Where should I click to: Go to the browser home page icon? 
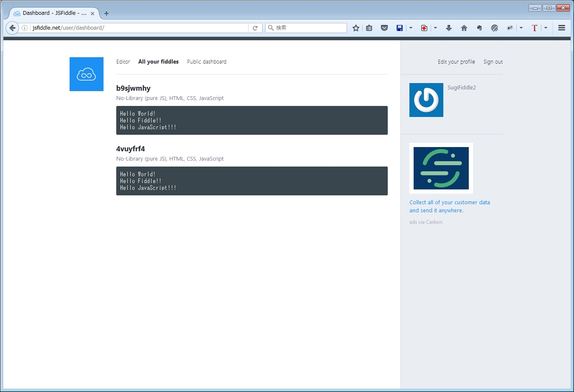pyautogui.click(x=464, y=28)
